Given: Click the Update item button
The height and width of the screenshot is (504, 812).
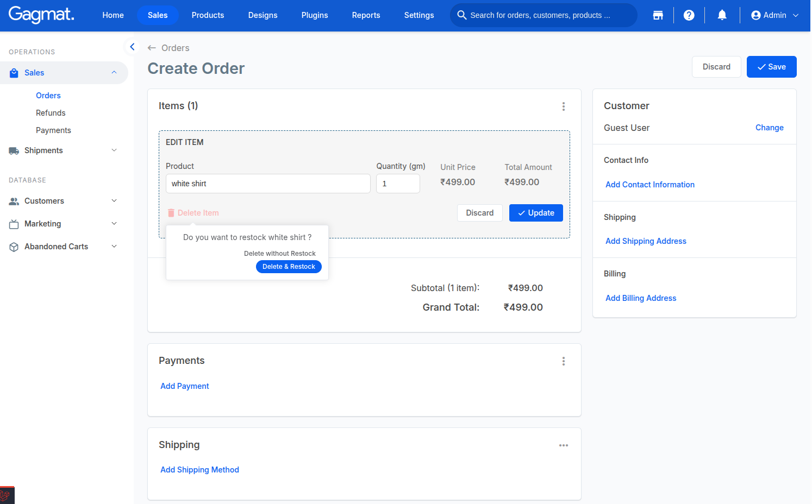Looking at the screenshot, I should pos(536,213).
